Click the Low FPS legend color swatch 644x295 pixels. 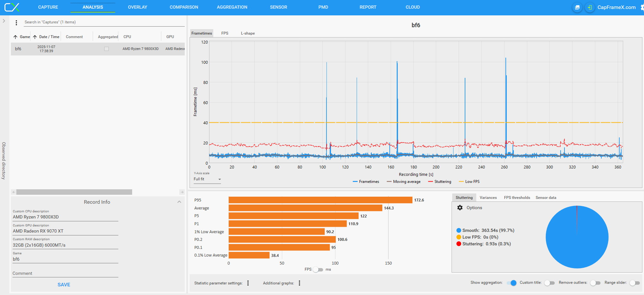(461, 182)
